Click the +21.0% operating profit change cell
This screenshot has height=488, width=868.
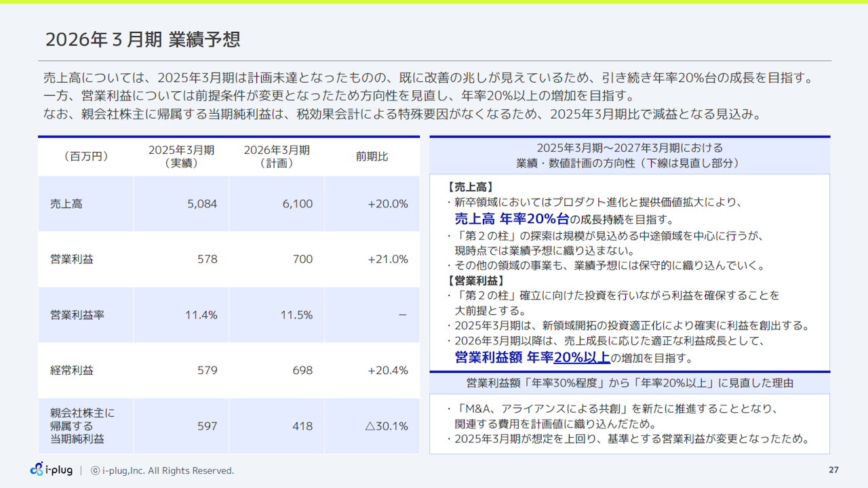[x=387, y=260]
